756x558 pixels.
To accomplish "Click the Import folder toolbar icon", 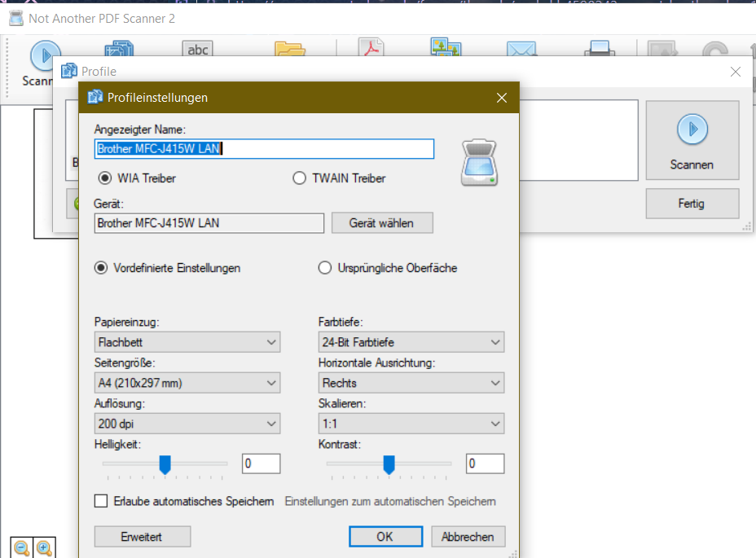I will [x=290, y=49].
